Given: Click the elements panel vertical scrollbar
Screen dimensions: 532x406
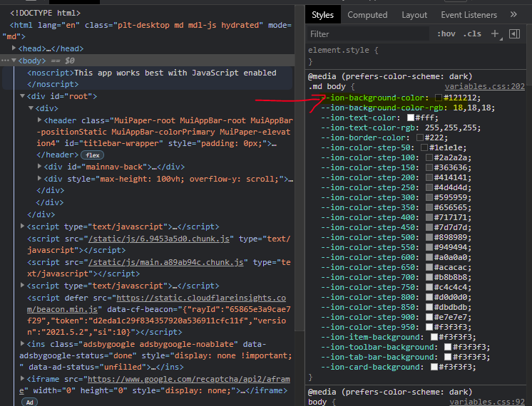Looking at the screenshot, I should coord(300,168).
